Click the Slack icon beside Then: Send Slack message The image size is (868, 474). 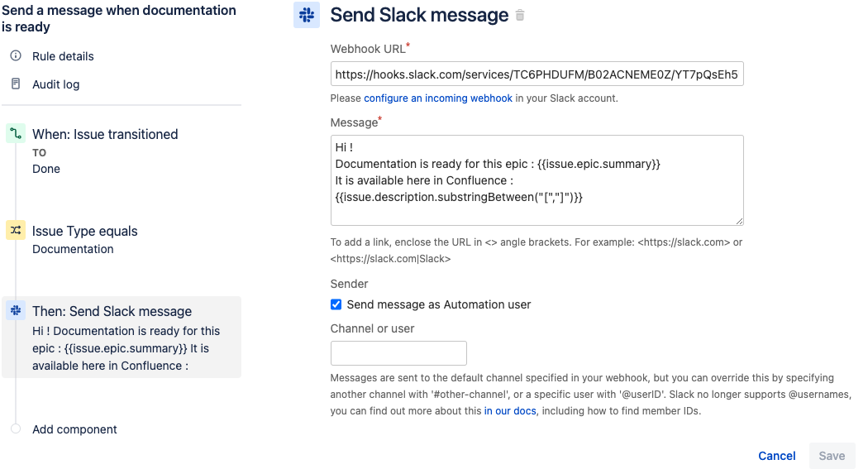(x=16, y=310)
